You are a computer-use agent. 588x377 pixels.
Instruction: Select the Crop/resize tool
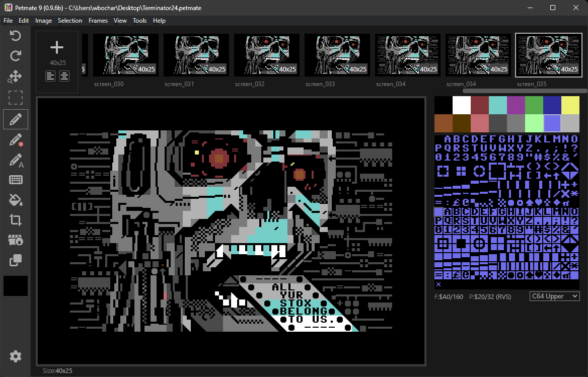(x=16, y=219)
